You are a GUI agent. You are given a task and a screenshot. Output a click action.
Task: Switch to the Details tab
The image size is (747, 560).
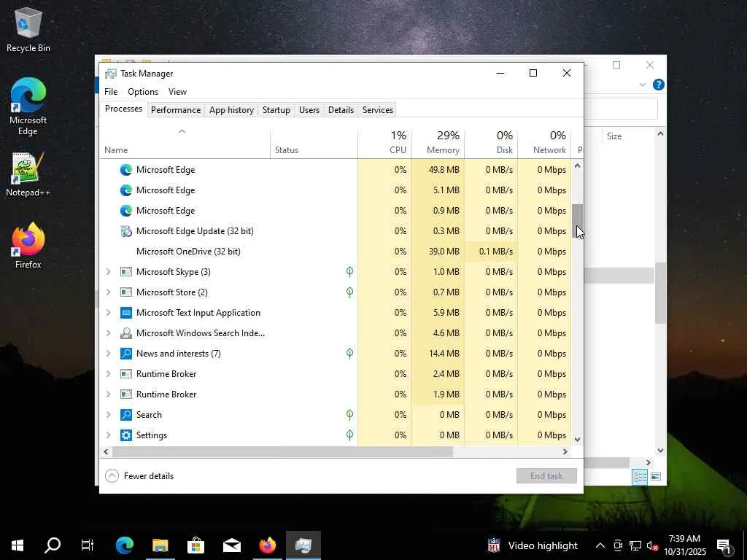(341, 110)
